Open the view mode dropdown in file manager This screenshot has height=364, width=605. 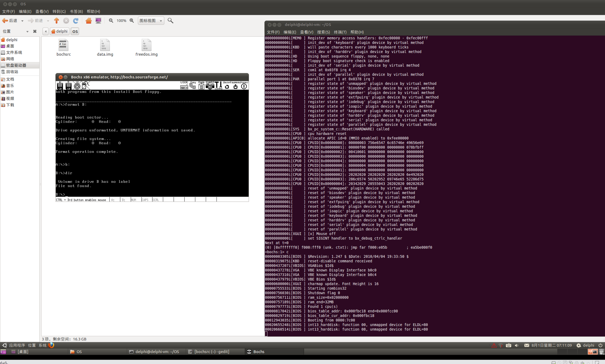tap(151, 21)
